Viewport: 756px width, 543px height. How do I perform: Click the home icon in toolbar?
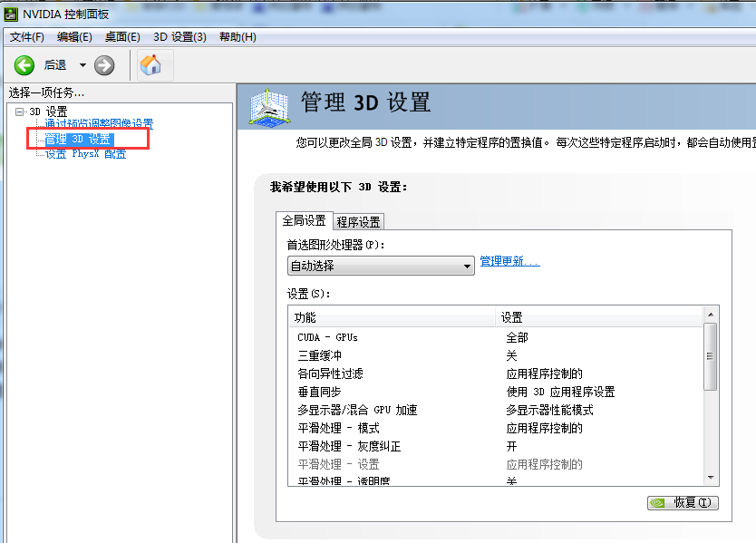point(150,64)
